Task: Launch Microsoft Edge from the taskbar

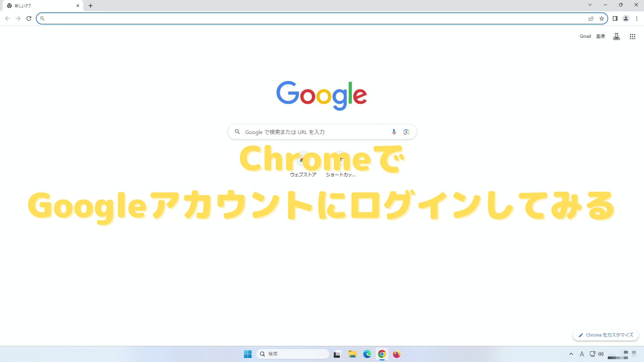Action: click(x=367, y=354)
